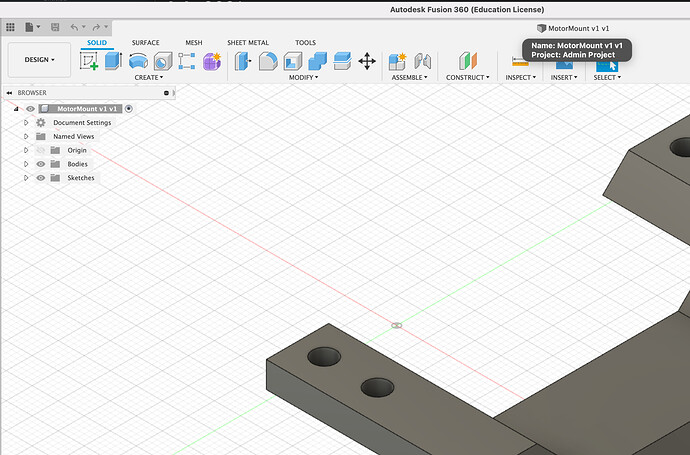Select the Create Form tool
Screen dimensions: 690x455
pos(212,61)
